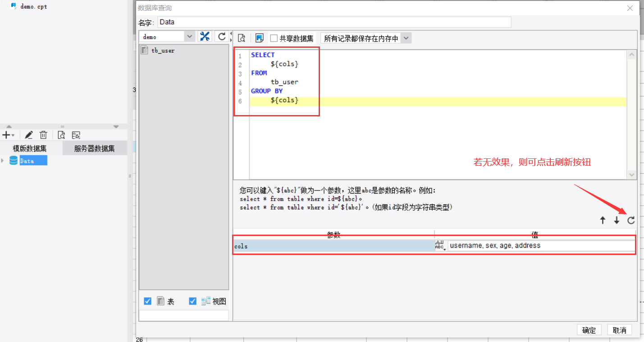Select tb_user in the table list
644x342 pixels.
(x=163, y=51)
